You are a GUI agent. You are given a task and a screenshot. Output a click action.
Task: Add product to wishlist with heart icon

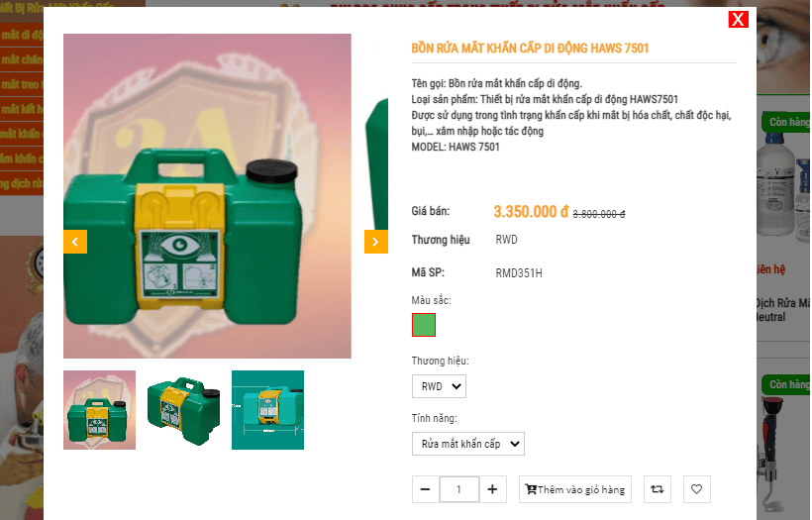tap(696, 489)
